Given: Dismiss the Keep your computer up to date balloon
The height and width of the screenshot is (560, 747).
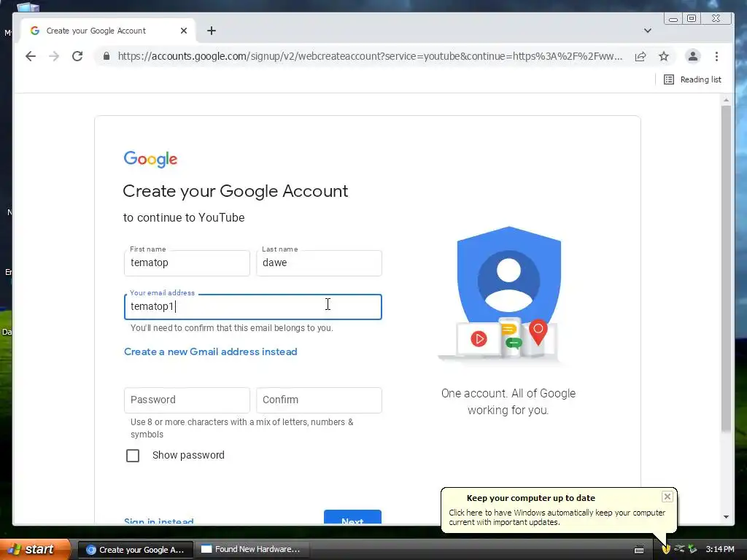Looking at the screenshot, I should 667,497.
